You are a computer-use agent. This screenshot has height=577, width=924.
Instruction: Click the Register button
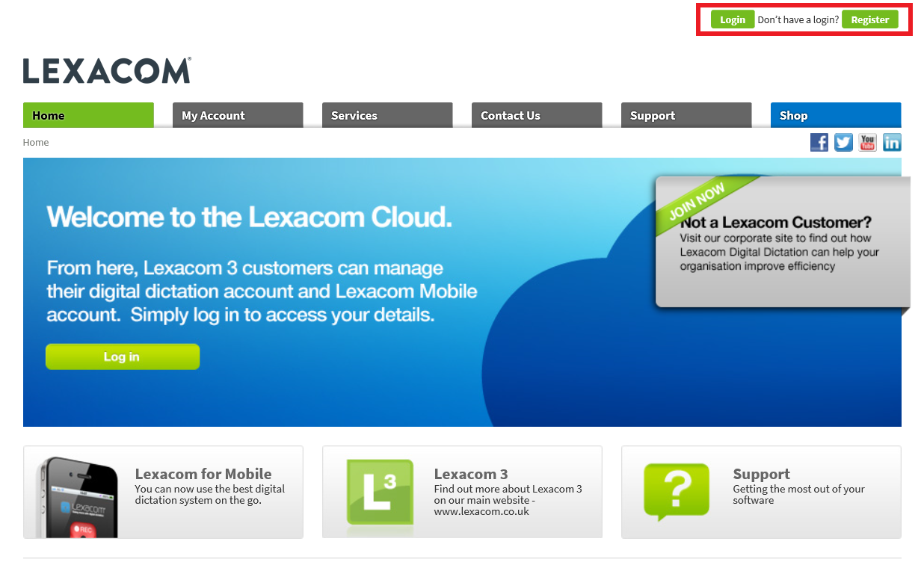point(870,19)
